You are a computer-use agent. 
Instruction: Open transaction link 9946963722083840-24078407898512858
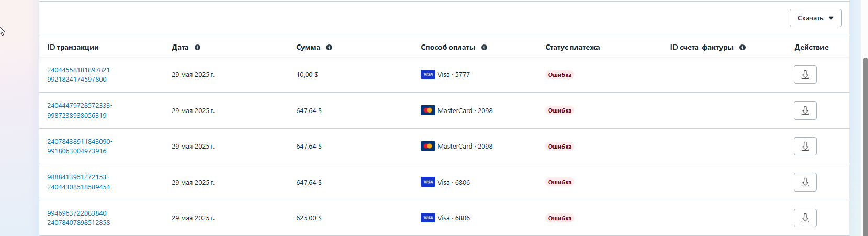tap(78, 218)
